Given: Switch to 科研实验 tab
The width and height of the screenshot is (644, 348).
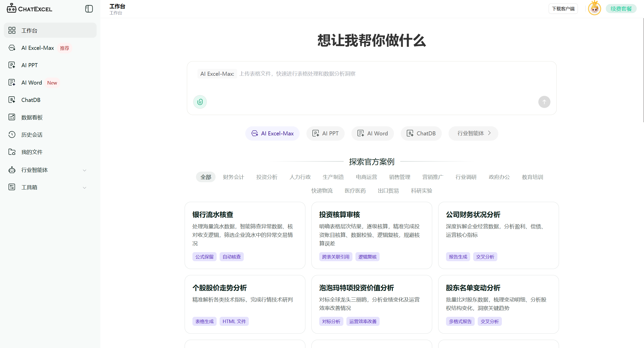Looking at the screenshot, I should click(422, 191).
